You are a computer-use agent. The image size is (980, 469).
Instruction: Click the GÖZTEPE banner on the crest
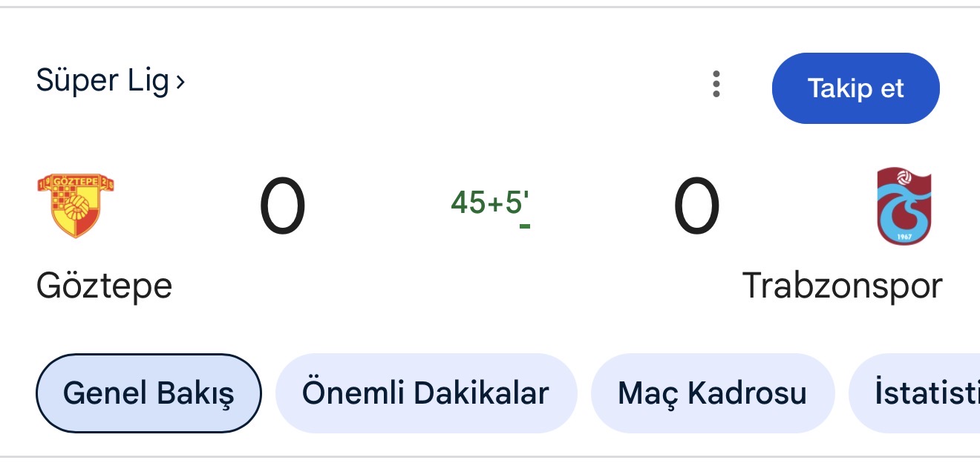[75, 182]
